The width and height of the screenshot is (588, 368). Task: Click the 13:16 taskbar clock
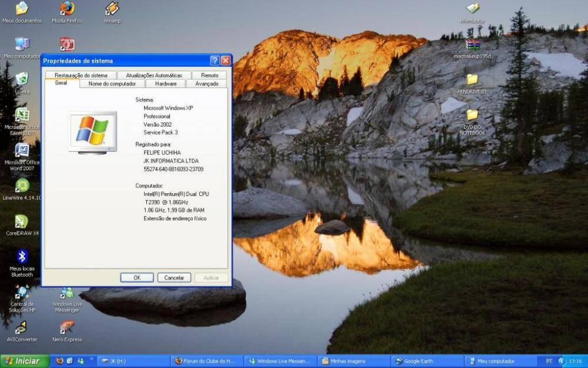575,362
